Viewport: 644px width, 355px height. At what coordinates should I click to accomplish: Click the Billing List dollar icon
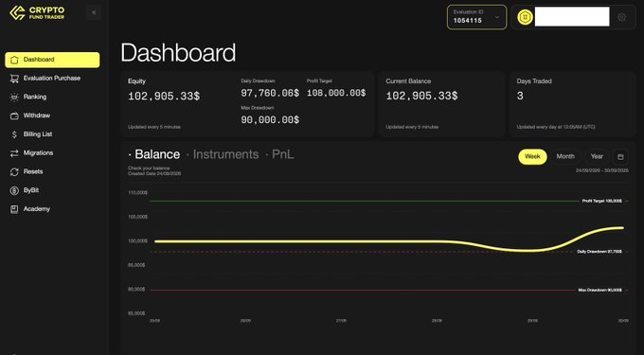coord(14,134)
